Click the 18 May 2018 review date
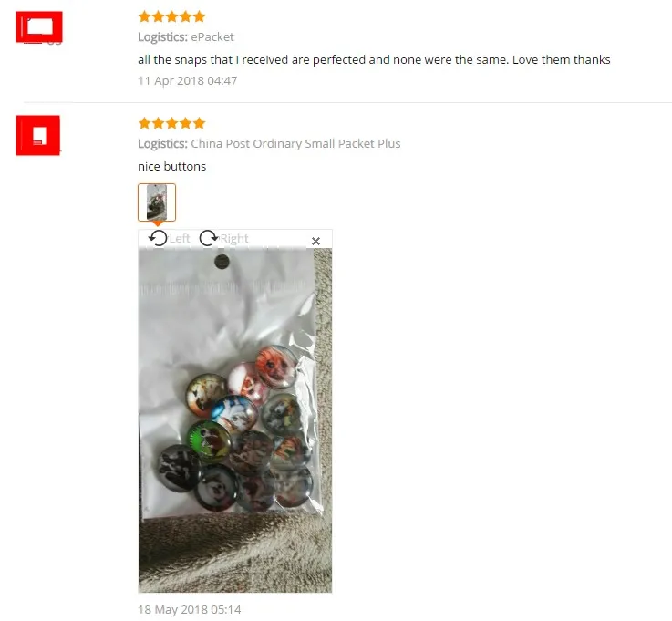The height and width of the screenshot is (621, 672). (190, 609)
